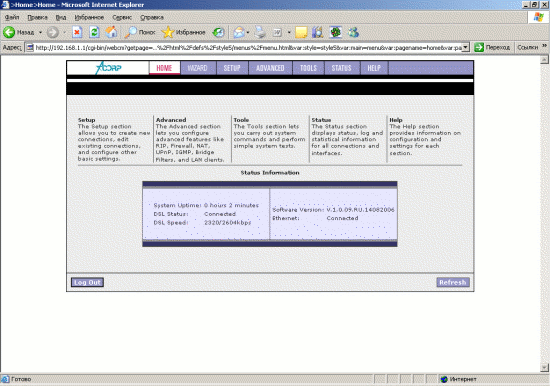Switch to the WIZARD tab
The image size is (550, 386).
point(197,68)
